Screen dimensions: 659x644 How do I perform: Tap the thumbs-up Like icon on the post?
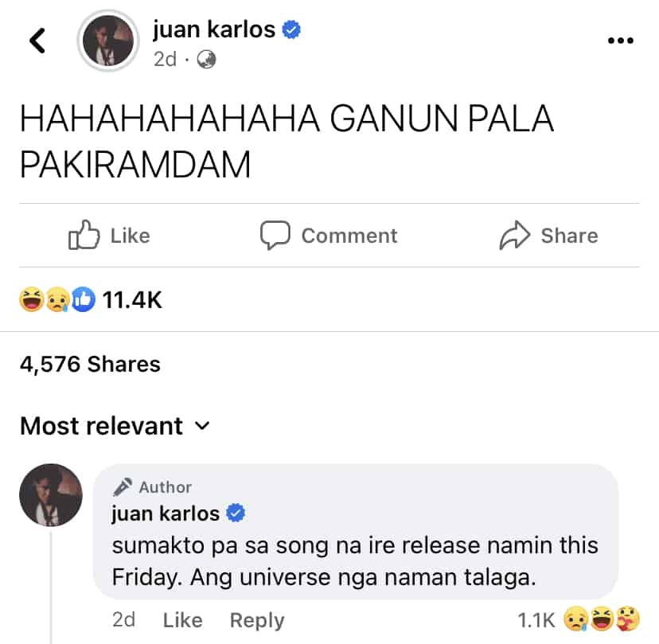84,235
